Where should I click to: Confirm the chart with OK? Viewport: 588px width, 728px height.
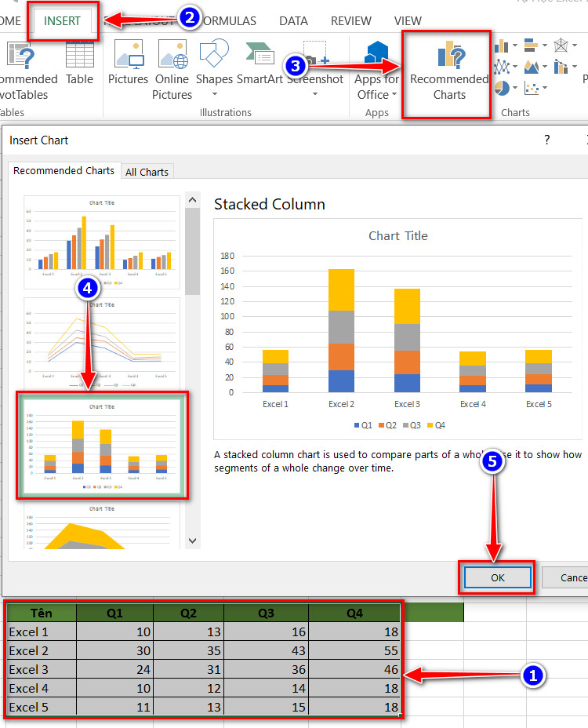tap(498, 577)
